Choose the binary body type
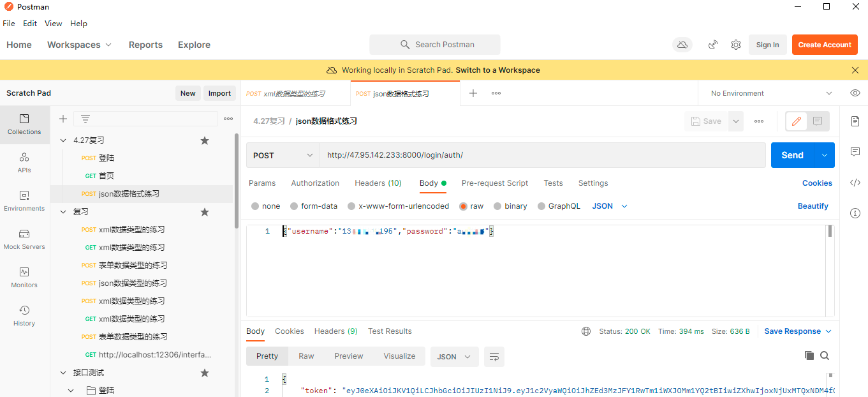The width and height of the screenshot is (868, 397). coord(497,206)
